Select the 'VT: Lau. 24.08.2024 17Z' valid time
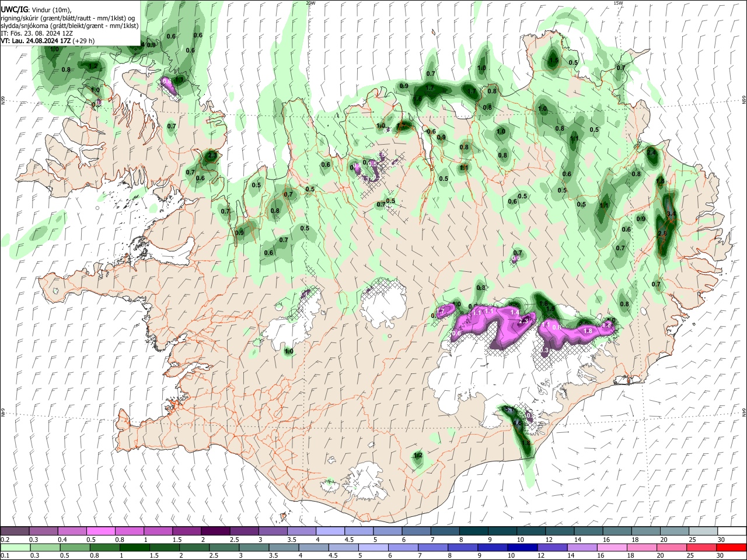The height and width of the screenshot is (560, 747). (35, 41)
